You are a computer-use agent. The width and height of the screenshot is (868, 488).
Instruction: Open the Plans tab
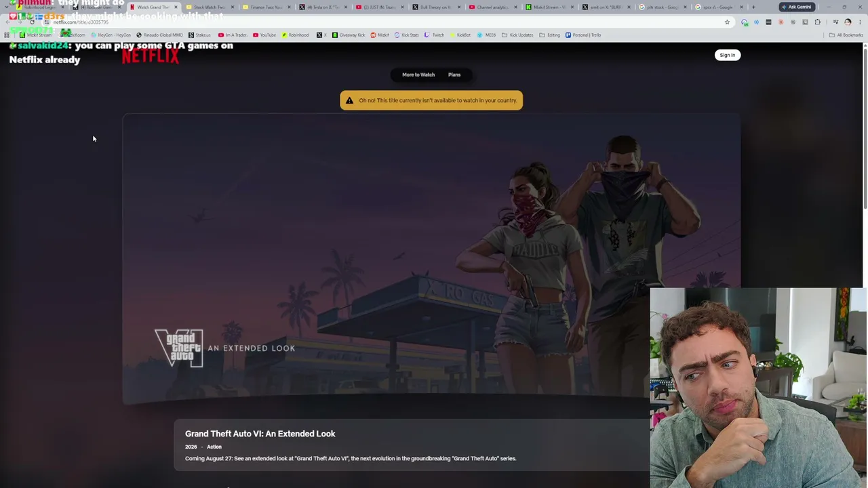[454, 75]
